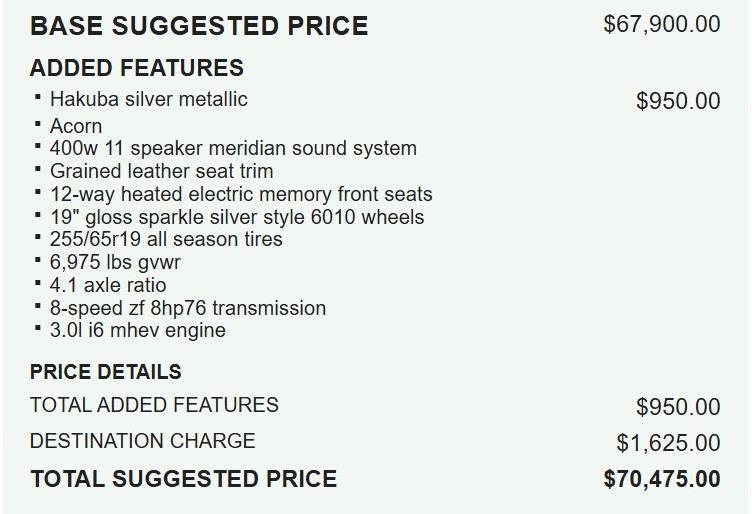Viewport: 752px width, 514px height.
Task: Select the Acorn feature item
Action: [x=76, y=126]
